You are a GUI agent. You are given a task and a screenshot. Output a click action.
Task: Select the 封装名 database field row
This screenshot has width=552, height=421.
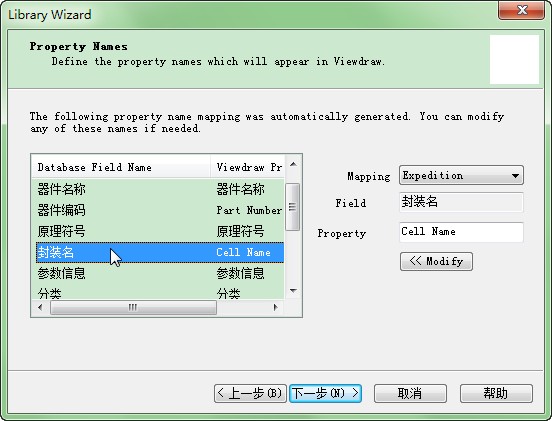160,252
